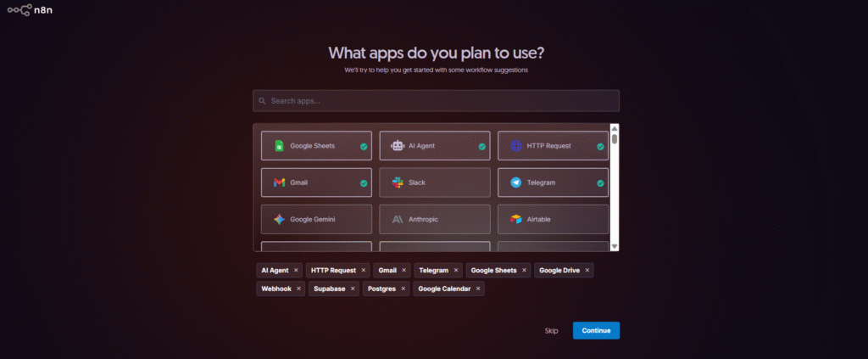Click the Gmail envelope icon

(279, 182)
